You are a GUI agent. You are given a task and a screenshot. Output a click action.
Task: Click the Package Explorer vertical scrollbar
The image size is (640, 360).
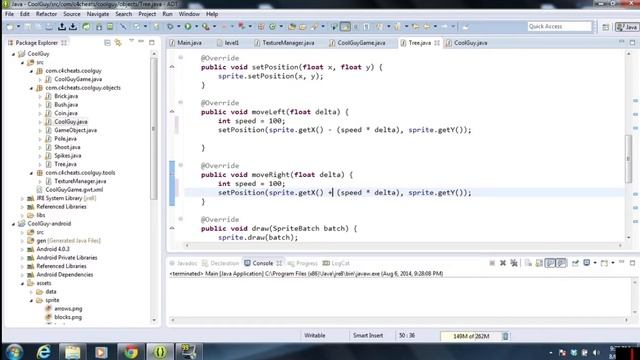coord(154,129)
